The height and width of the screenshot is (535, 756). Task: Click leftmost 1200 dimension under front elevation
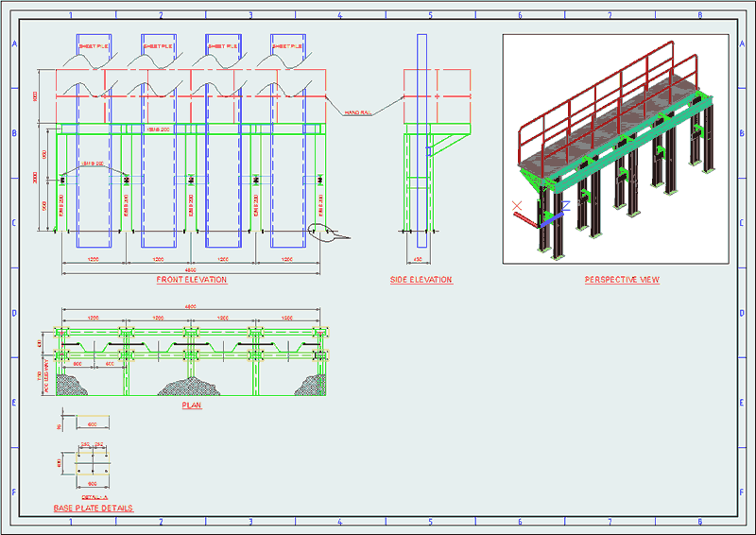point(94,260)
